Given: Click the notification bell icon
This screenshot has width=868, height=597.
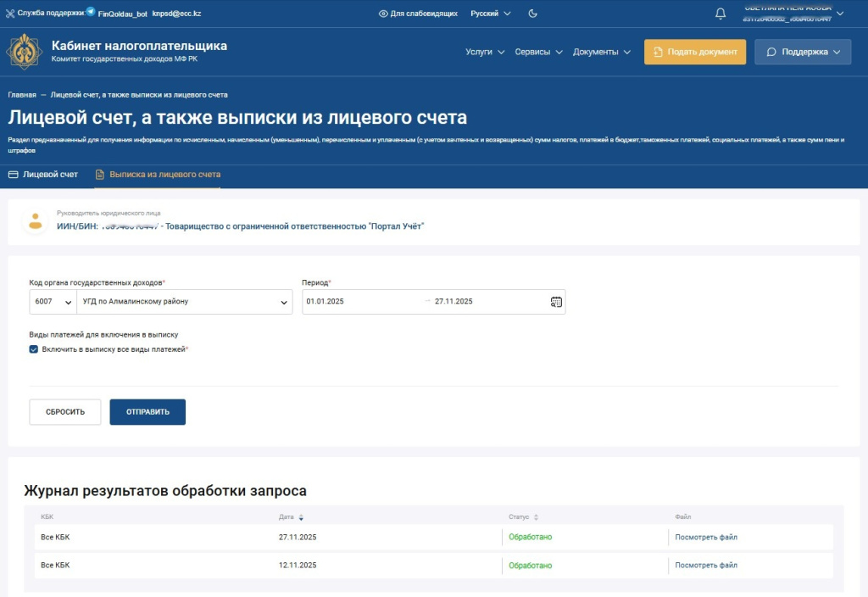Looking at the screenshot, I should (721, 14).
